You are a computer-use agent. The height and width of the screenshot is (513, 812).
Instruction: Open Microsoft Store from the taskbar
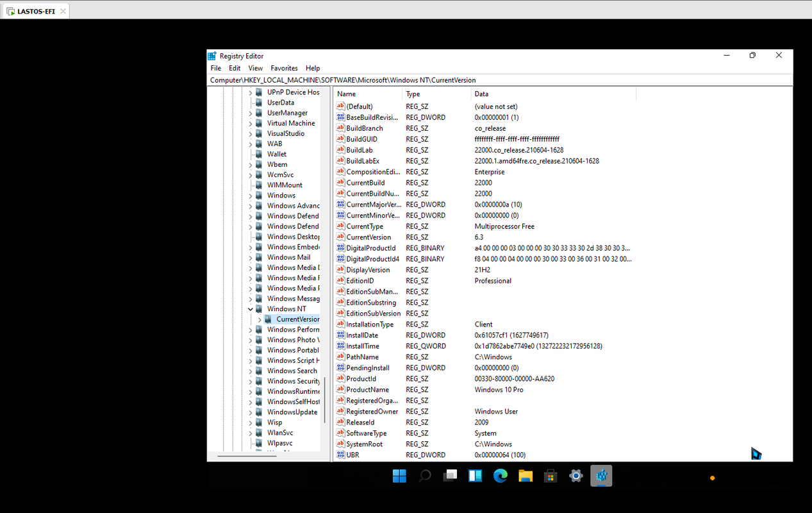tap(551, 476)
